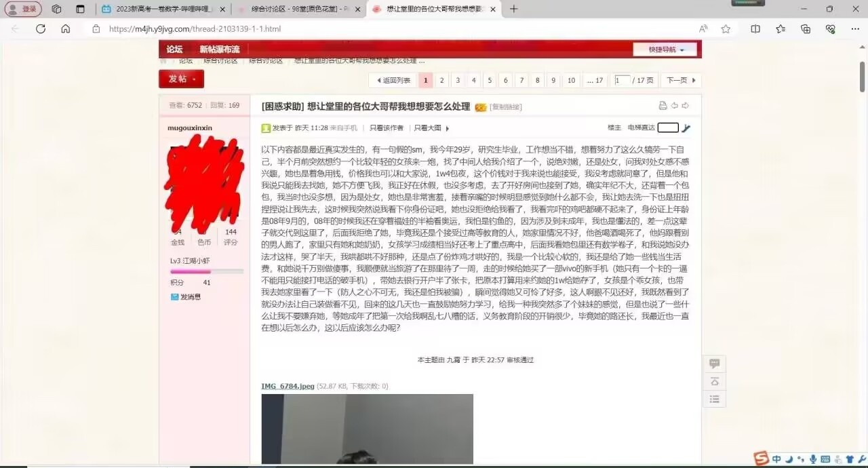Click the 电梯直达 jump pen icon
Viewport: 868px width, 468px height.
tap(686, 128)
